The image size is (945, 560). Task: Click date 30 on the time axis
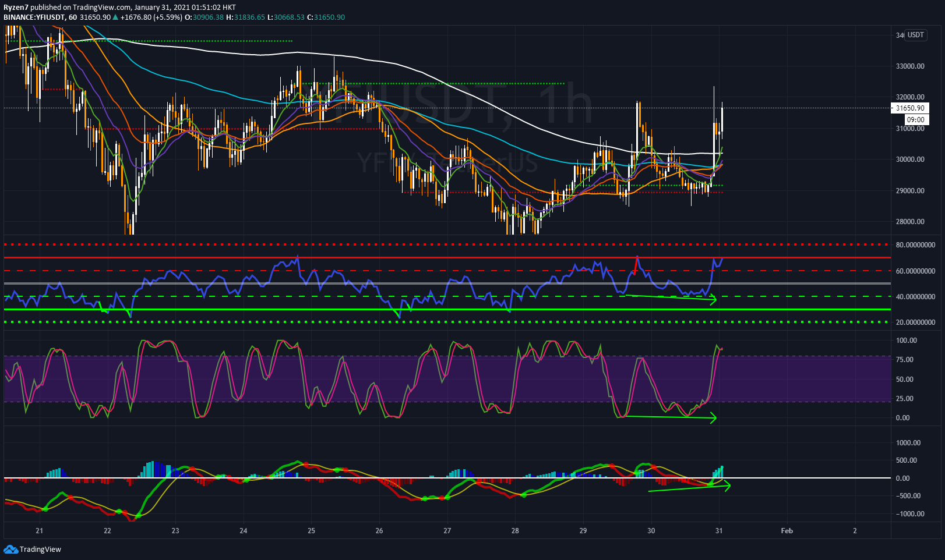pos(651,531)
